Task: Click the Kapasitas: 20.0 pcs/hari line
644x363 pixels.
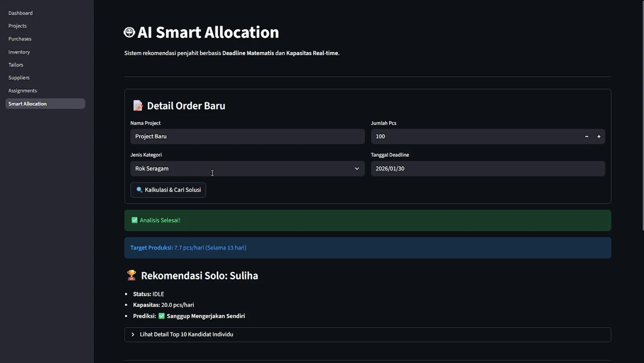Action: 163,305
